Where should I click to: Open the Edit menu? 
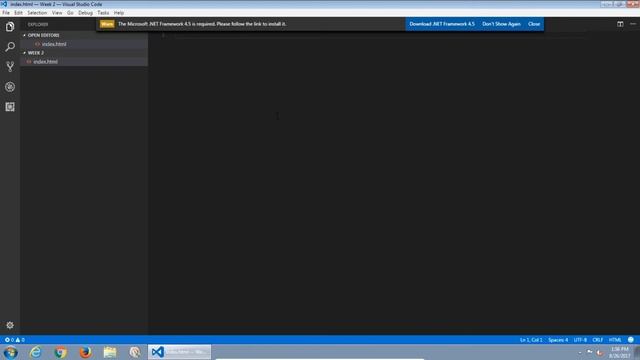18,13
